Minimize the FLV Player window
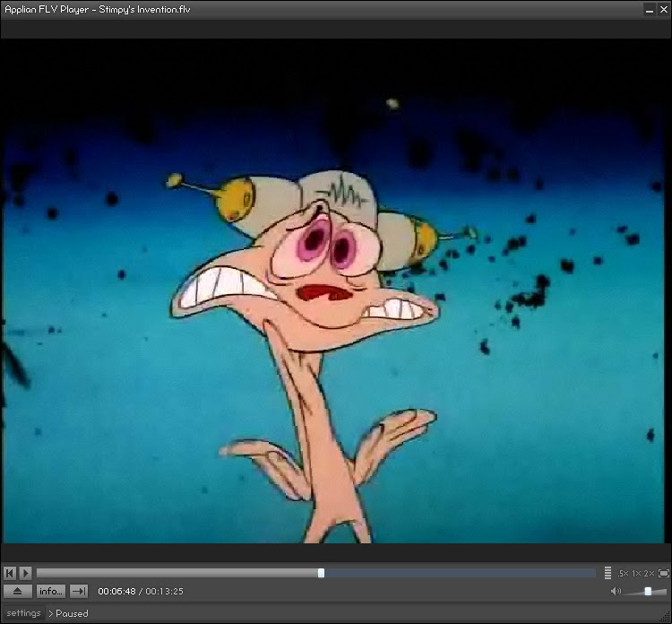Screen dimensions: 672x624 point(650,10)
